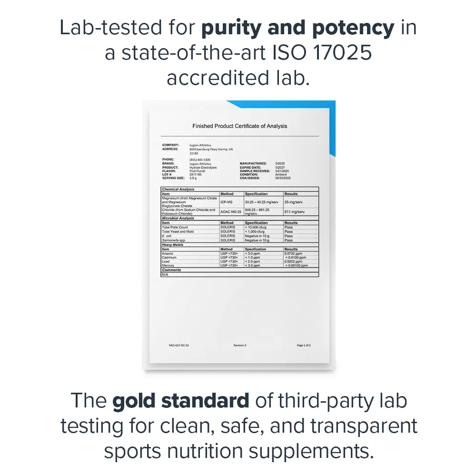Click the "Revision 2" footer text

pos(239,345)
